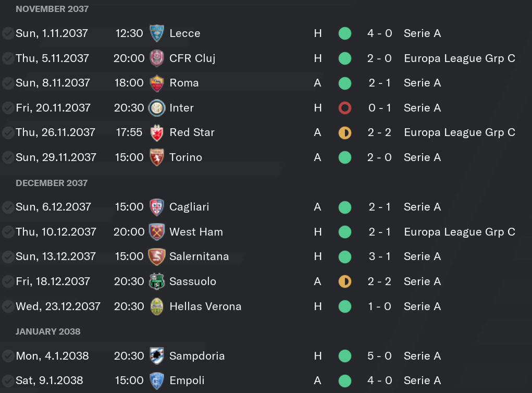
Task: Click the Salernitana team name
Action: tap(199, 256)
